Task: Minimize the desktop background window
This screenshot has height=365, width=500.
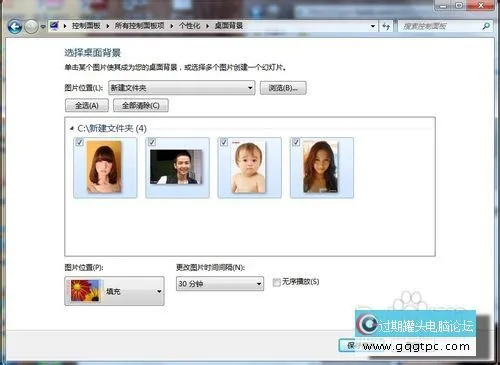Action: tap(443, 5)
